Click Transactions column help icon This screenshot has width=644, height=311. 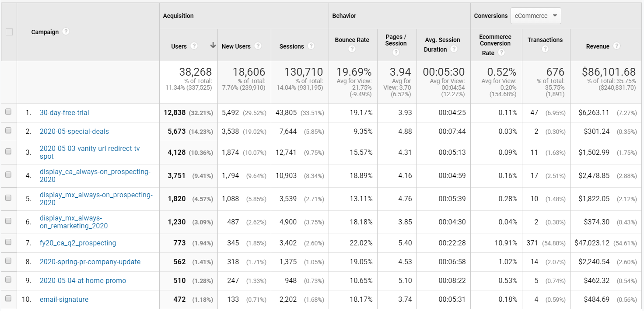point(545,49)
